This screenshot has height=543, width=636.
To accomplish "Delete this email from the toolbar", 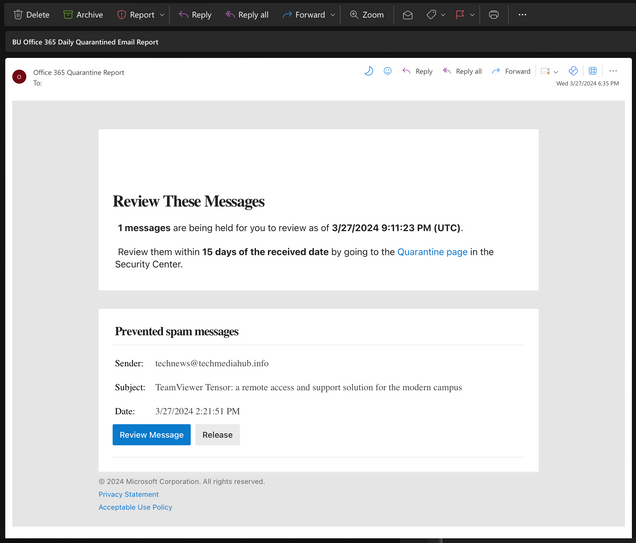I will click(x=31, y=15).
